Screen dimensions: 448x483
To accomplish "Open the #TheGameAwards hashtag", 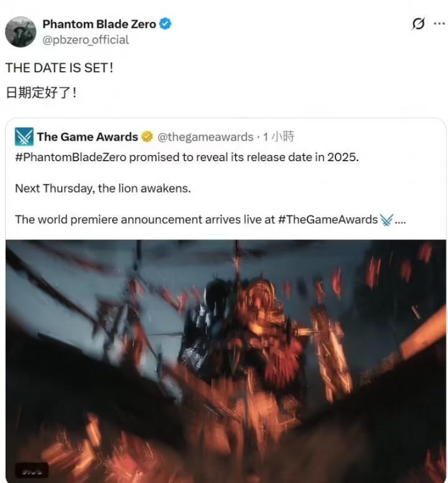I will tap(328, 220).
